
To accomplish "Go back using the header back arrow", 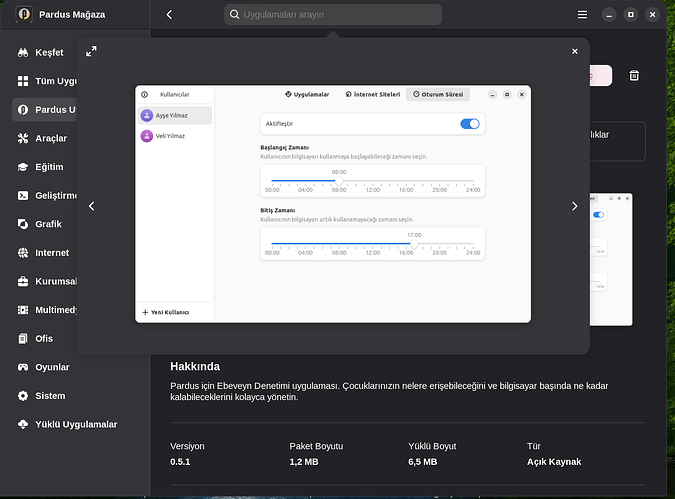I will (169, 15).
